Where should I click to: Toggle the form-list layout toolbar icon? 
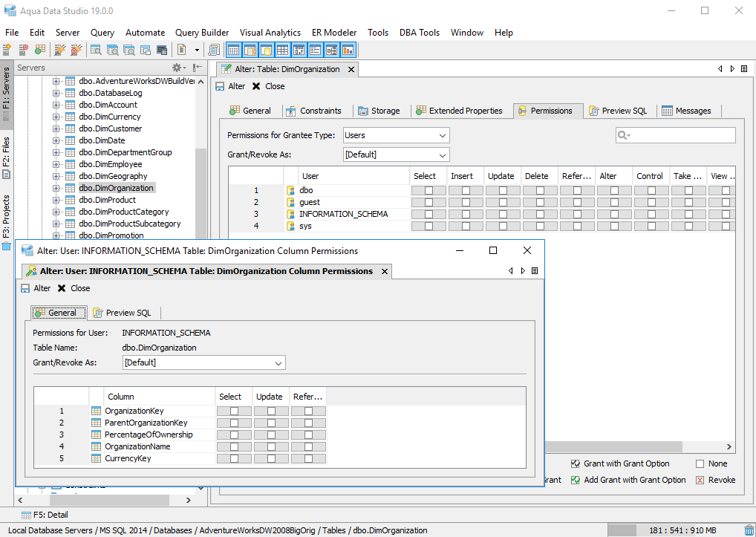[315, 50]
